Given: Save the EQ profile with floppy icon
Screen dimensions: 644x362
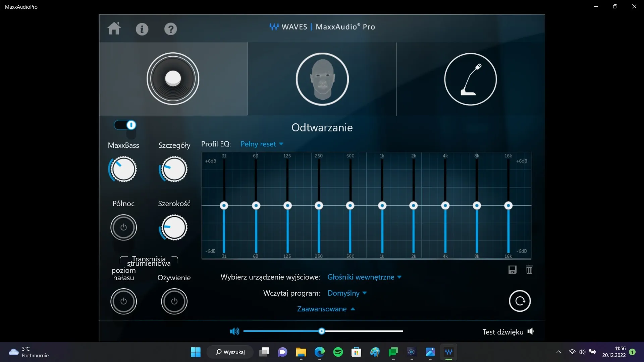Looking at the screenshot, I should pyautogui.click(x=512, y=270).
